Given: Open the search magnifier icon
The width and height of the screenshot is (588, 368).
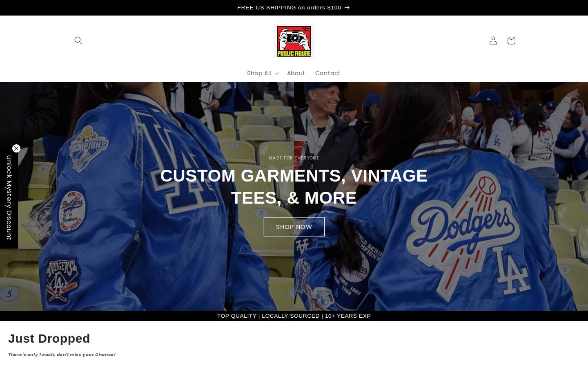Looking at the screenshot, I should [78, 40].
